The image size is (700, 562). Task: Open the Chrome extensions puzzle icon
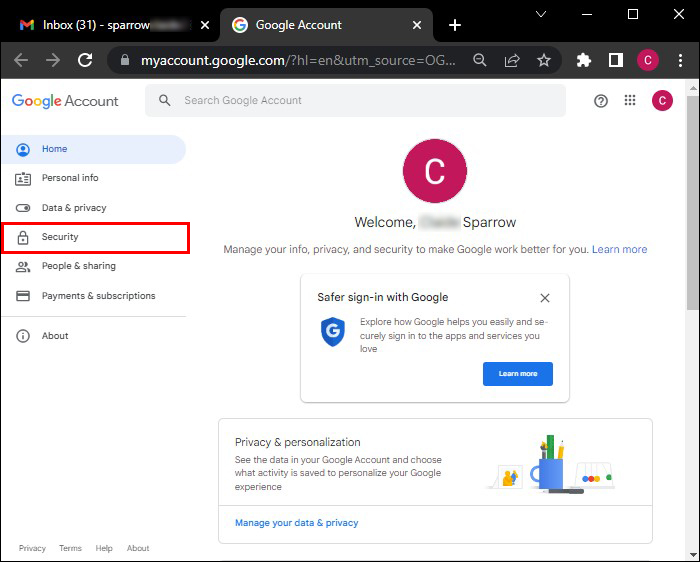pos(584,60)
